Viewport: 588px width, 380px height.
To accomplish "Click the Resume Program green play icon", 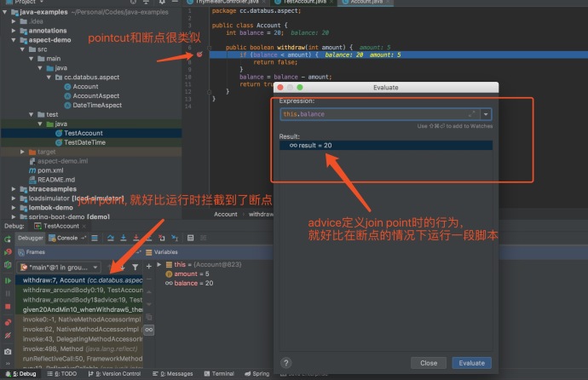I will (8, 280).
